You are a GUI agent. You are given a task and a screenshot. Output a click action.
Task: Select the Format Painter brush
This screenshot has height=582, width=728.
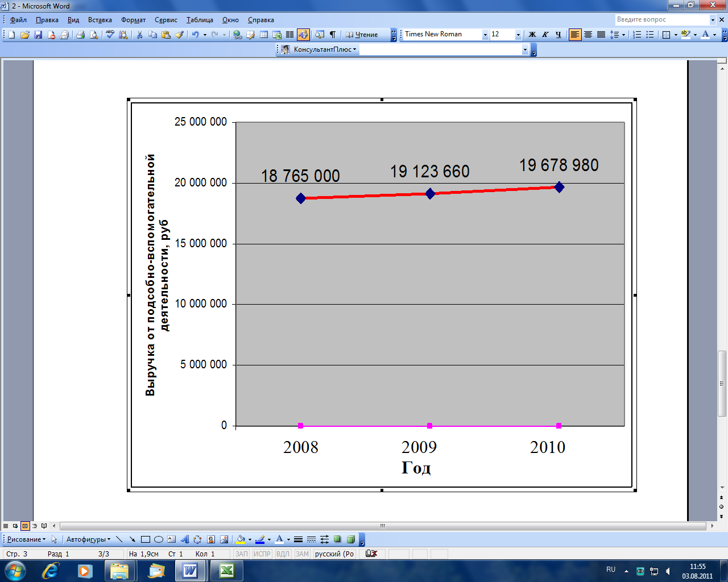[179, 35]
